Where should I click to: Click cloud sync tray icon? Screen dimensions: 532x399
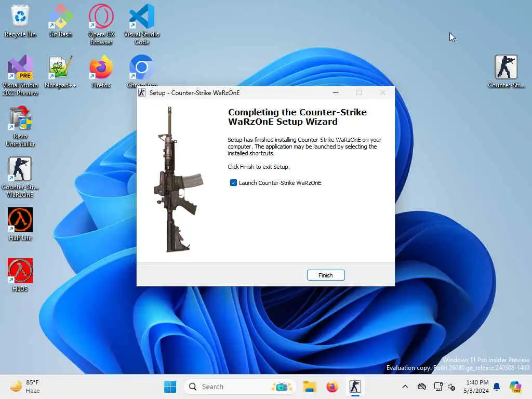(x=422, y=387)
